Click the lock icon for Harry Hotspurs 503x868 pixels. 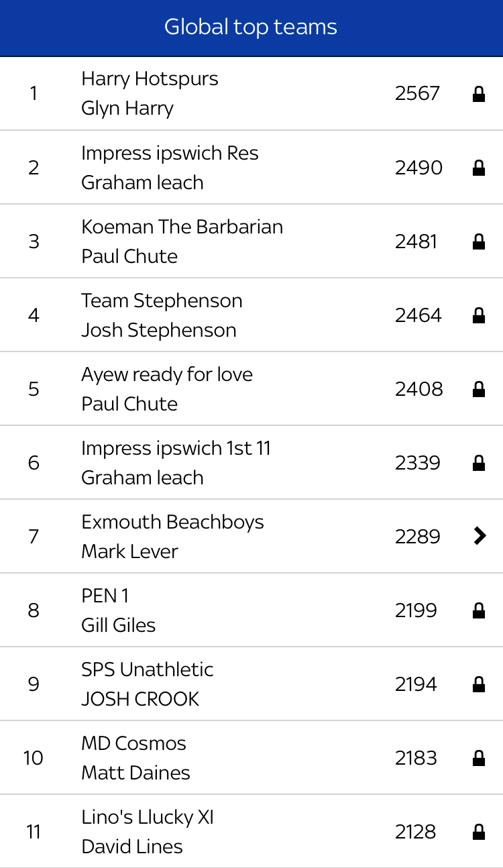479,94
